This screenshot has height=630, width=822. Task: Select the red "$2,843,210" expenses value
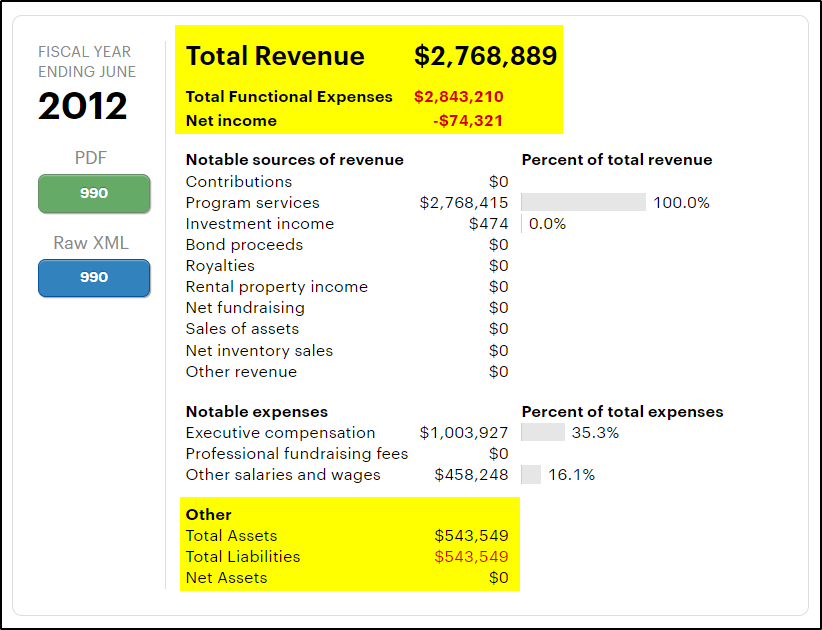click(459, 96)
